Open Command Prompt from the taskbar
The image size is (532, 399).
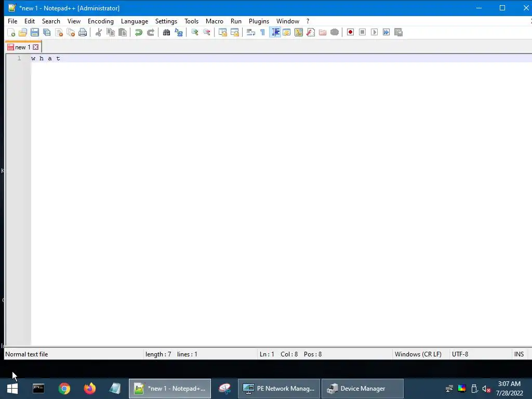[x=38, y=389]
